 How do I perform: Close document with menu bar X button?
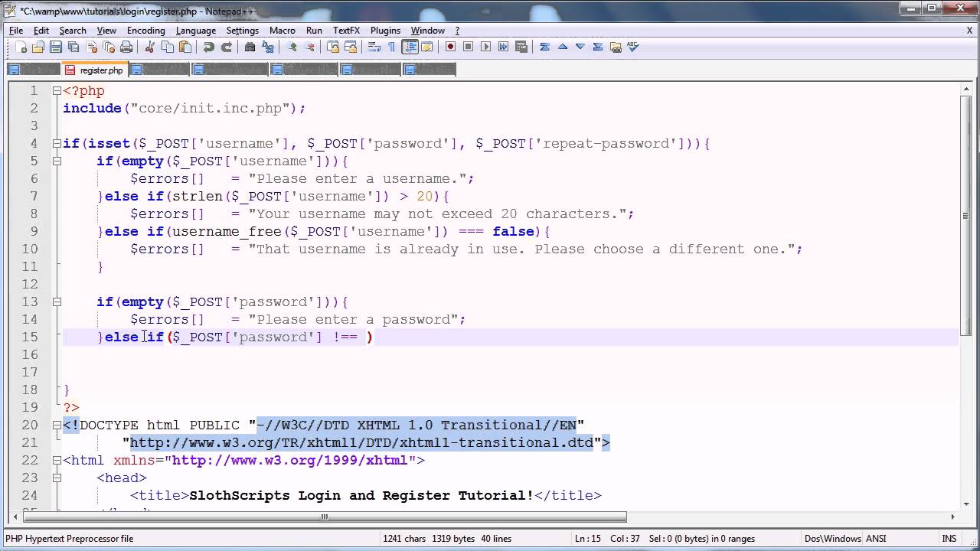click(x=969, y=31)
